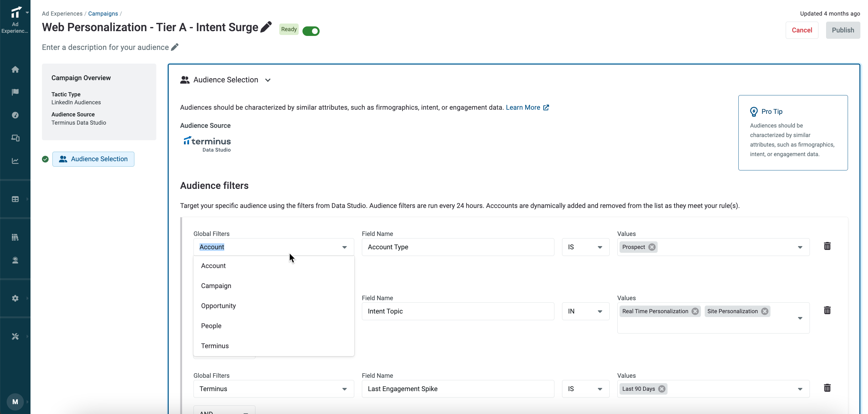Open the library books icon in the sidebar
This screenshot has height=414, width=868.
pyautogui.click(x=15, y=237)
